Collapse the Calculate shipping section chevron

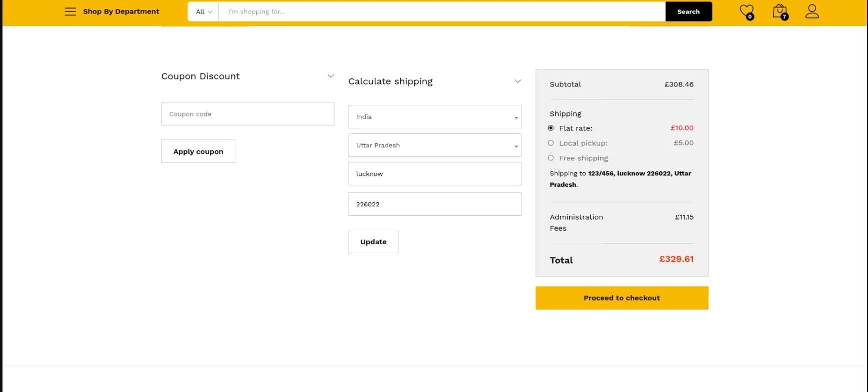click(x=518, y=81)
